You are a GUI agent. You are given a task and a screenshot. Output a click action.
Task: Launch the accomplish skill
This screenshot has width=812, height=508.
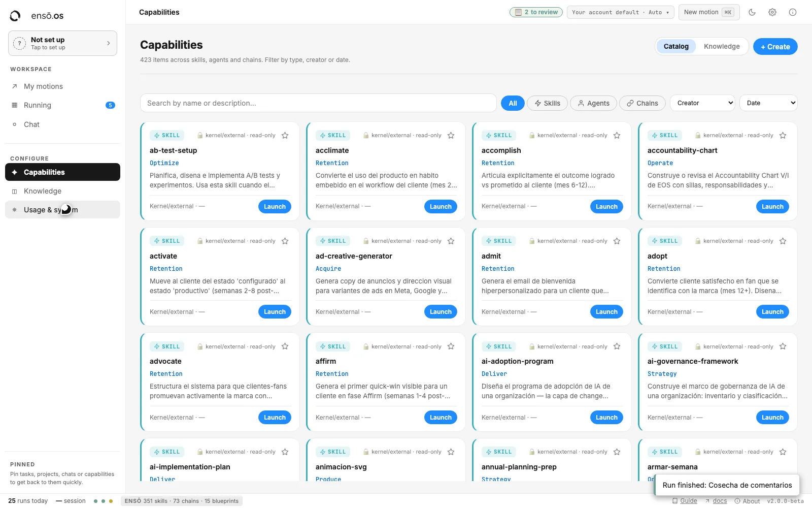(606, 207)
